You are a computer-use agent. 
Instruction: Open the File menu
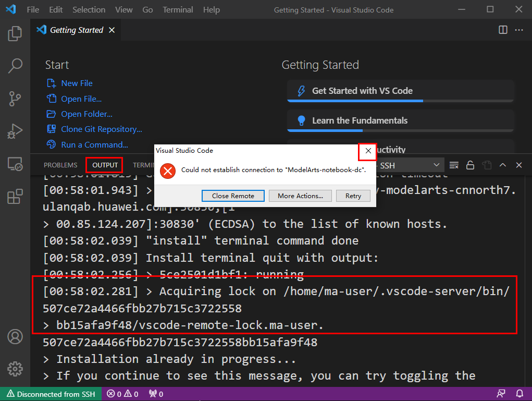coord(33,10)
